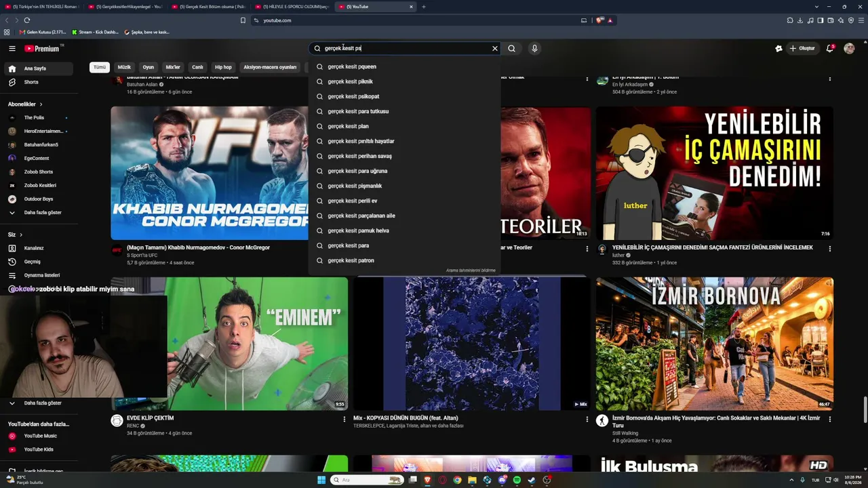This screenshot has height=488, width=868.
Task: Open the Stream - Kick Dashboard bookmark
Action: coord(95,32)
